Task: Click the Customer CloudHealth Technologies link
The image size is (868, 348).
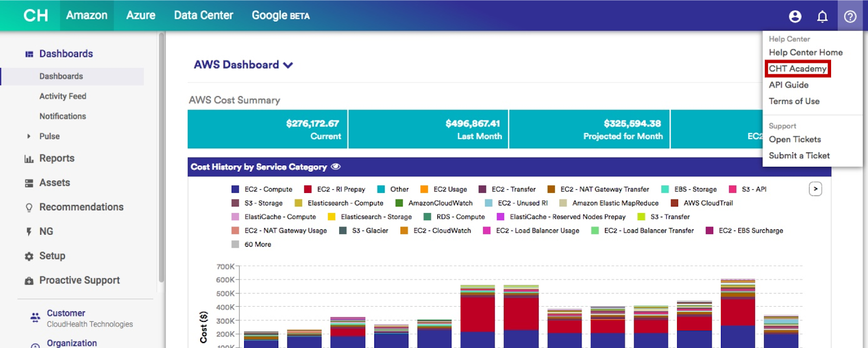Action: (90, 319)
